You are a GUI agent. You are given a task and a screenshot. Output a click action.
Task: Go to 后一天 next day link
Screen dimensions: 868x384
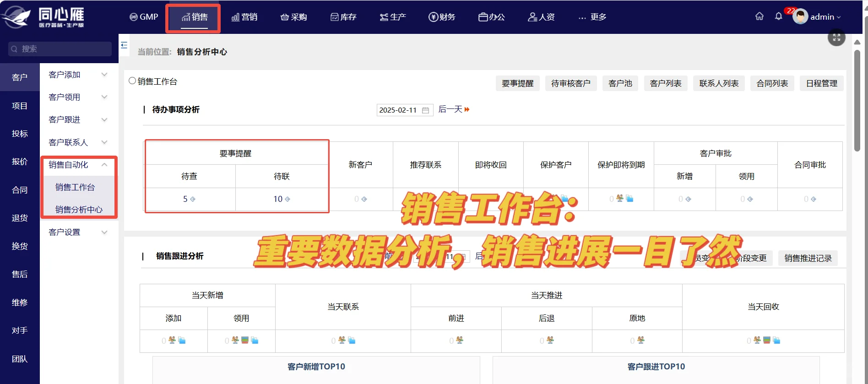tap(454, 109)
